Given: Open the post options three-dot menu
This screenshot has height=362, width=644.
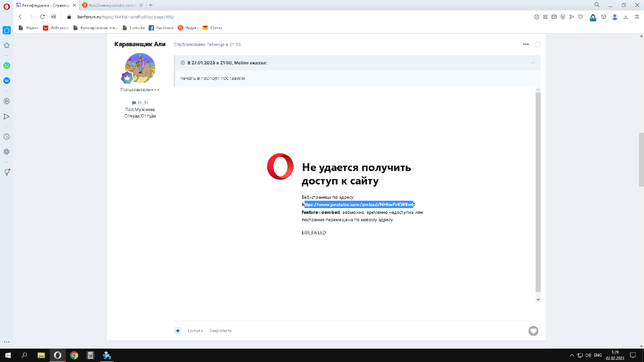Looking at the screenshot, I should pyautogui.click(x=526, y=44).
